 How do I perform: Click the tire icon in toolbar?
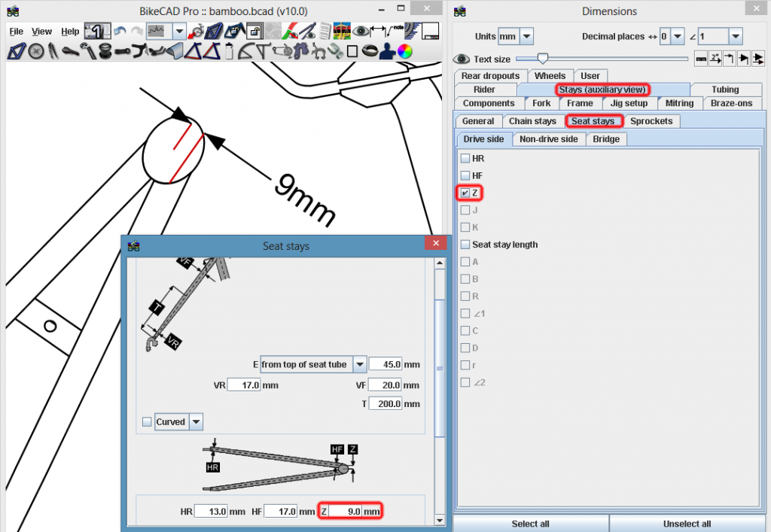(370, 50)
